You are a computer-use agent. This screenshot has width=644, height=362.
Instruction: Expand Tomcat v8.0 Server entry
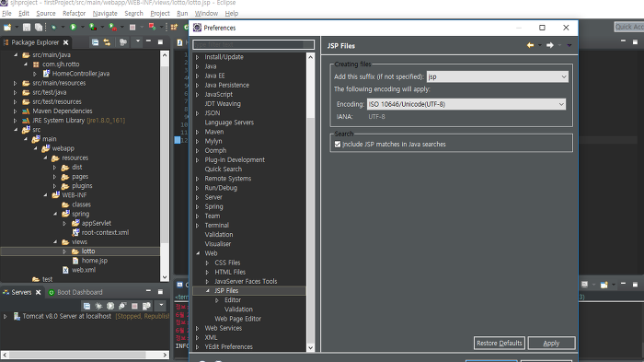(5, 316)
